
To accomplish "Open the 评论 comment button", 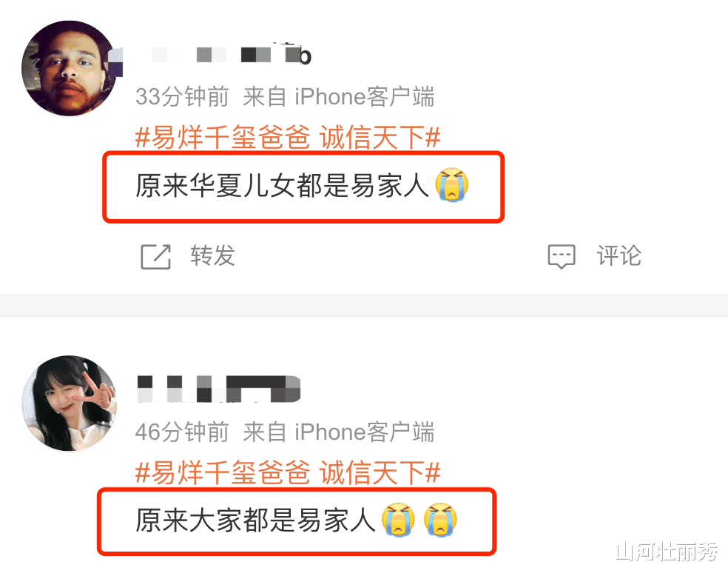I will [595, 256].
